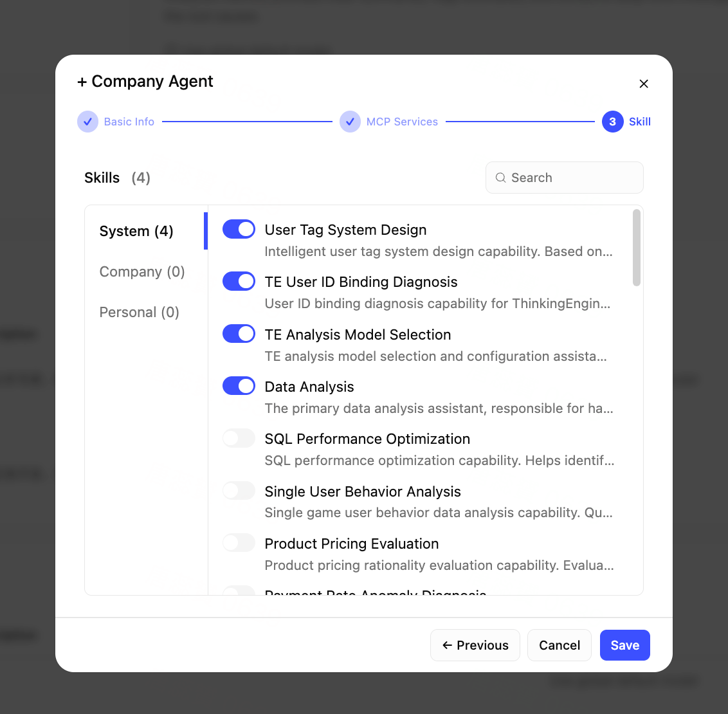This screenshot has height=714, width=728.
Task: Click the search magnifier icon
Action: (500, 178)
